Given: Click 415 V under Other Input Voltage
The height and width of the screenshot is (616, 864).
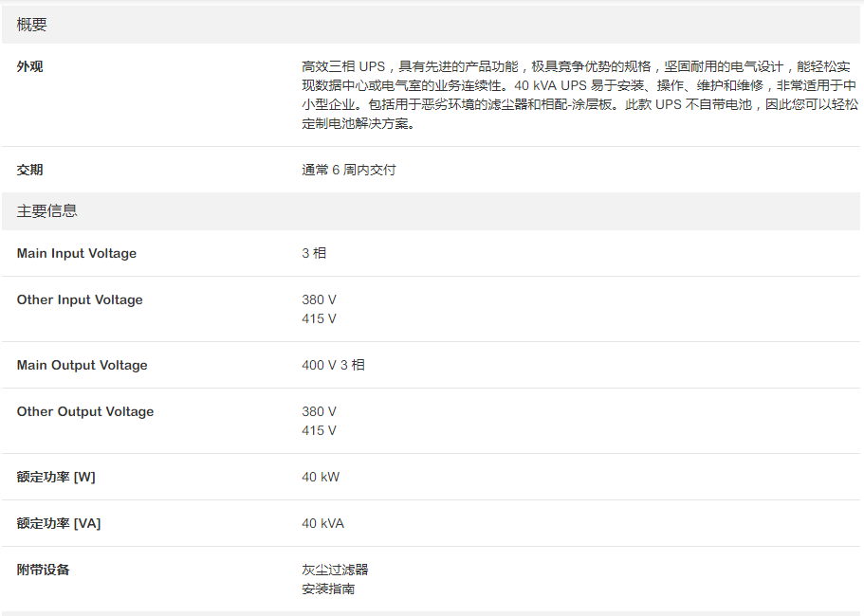Looking at the screenshot, I should (319, 318).
